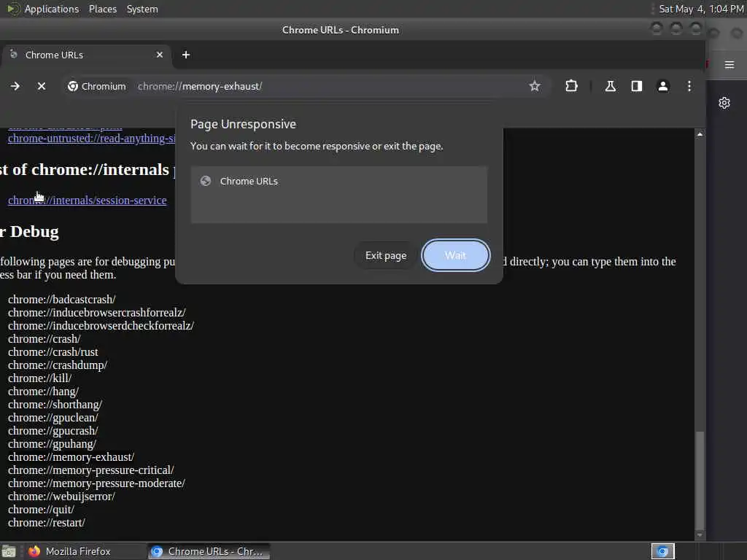Open the profile avatar icon
The width and height of the screenshot is (747, 560).
(662, 86)
